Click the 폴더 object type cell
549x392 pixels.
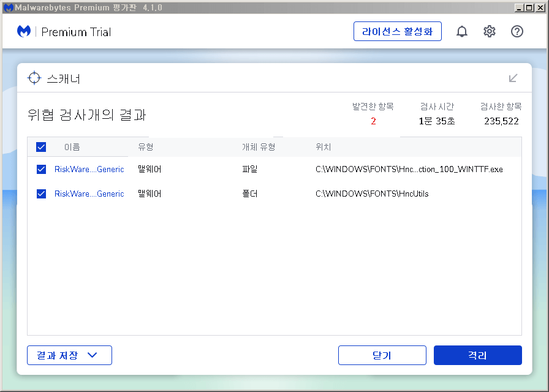249,194
